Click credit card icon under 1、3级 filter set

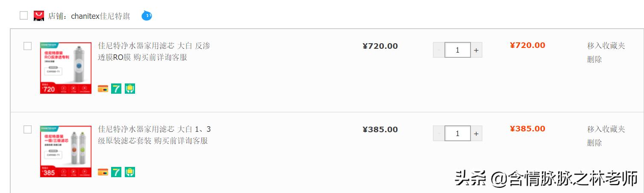coord(103,172)
